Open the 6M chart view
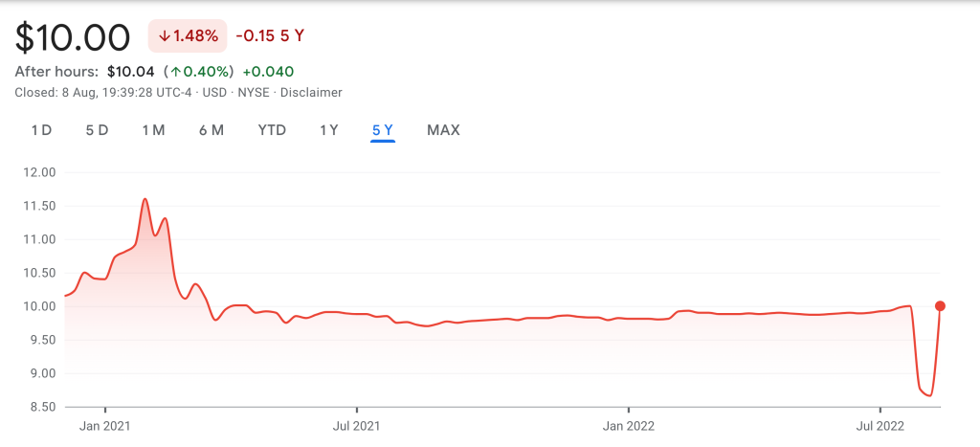 click(212, 130)
